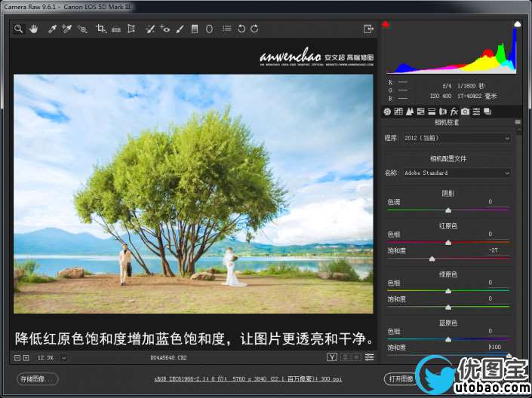The width and height of the screenshot is (532, 398).
Task: Rotate image counterclockwise
Action: tap(241, 29)
